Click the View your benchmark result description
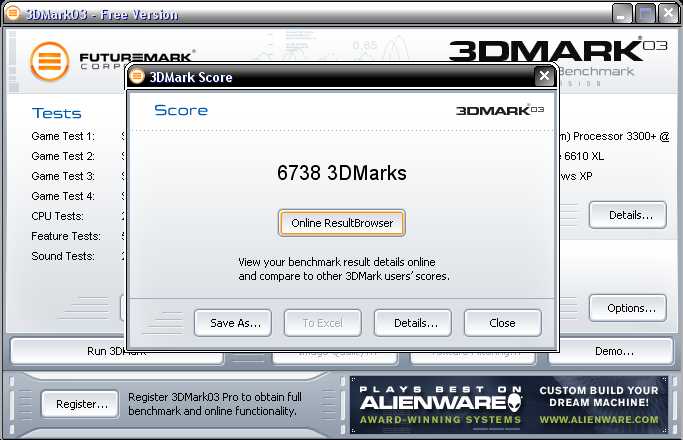This screenshot has height=440, width=683. 344,269
